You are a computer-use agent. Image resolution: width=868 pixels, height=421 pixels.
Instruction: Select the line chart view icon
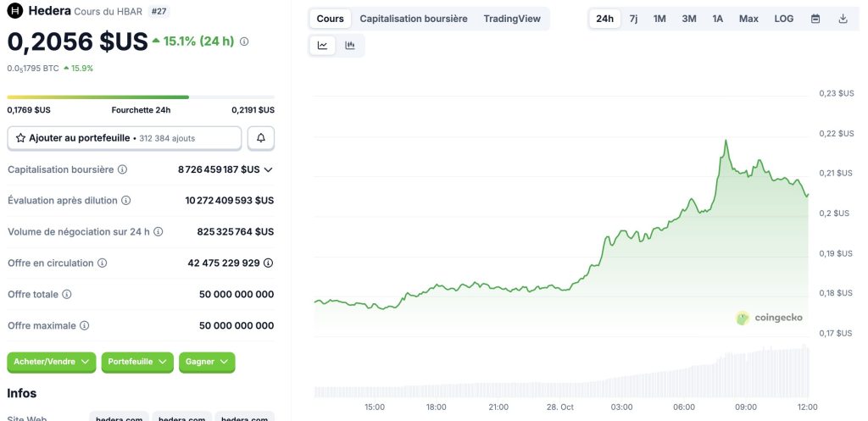point(323,46)
